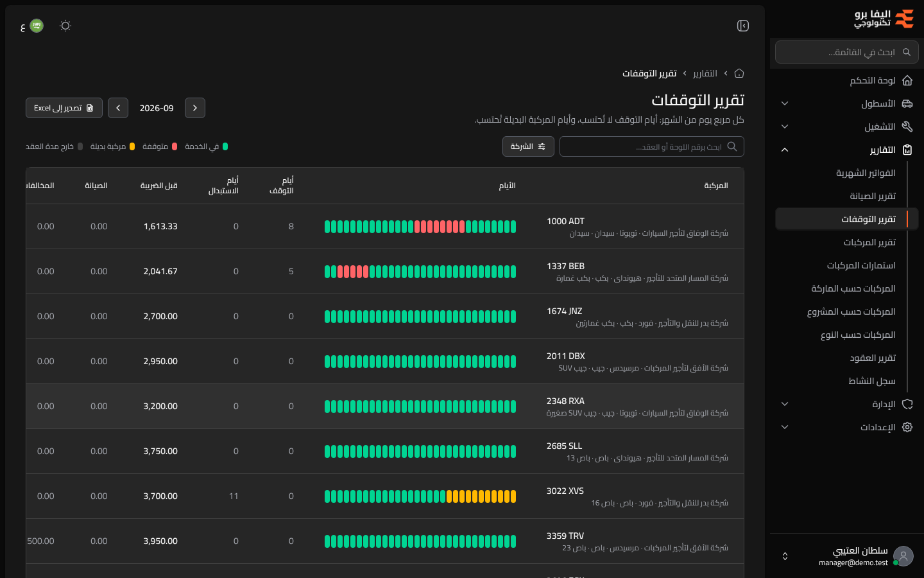
Task: Click the التشغيل wrench icon
Action: click(x=907, y=127)
